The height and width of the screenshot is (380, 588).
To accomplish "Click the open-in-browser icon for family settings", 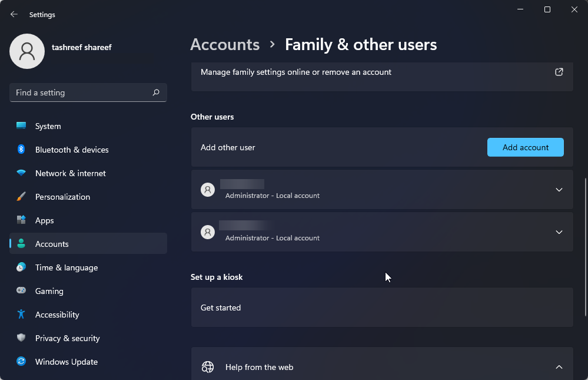I will [559, 71].
